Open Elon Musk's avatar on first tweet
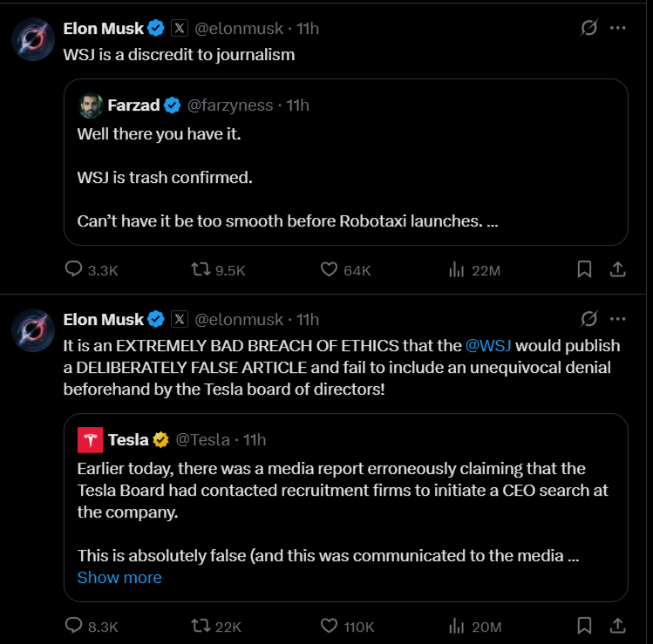 [33, 38]
